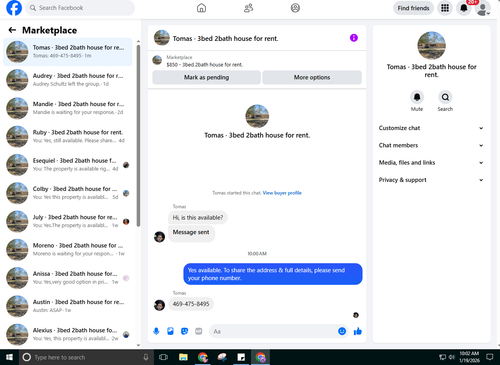This screenshot has width=500, height=365.
Task: Open the Friends icon in top navigation
Action: [248, 8]
